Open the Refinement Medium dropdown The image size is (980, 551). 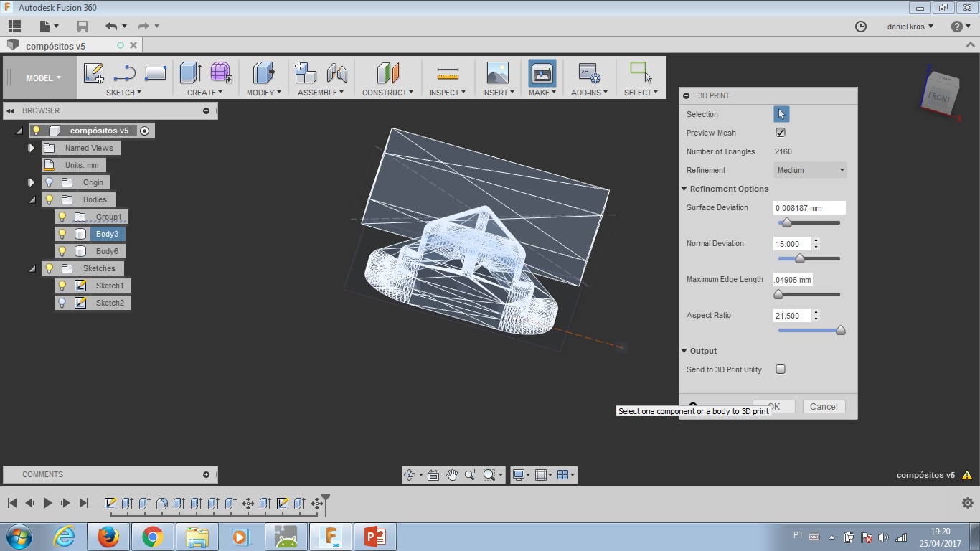[811, 170]
